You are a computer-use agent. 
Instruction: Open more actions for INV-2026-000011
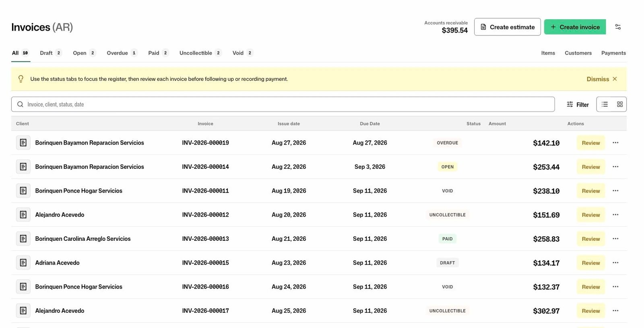click(x=615, y=191)
